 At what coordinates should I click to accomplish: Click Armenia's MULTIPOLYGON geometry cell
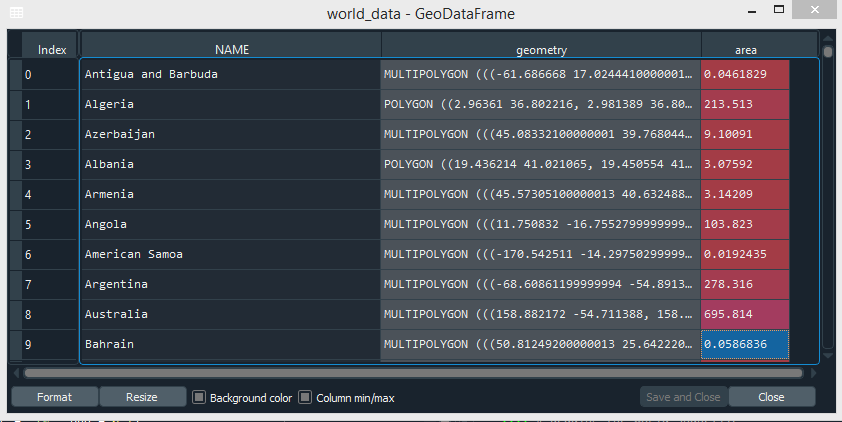point(540,194)
